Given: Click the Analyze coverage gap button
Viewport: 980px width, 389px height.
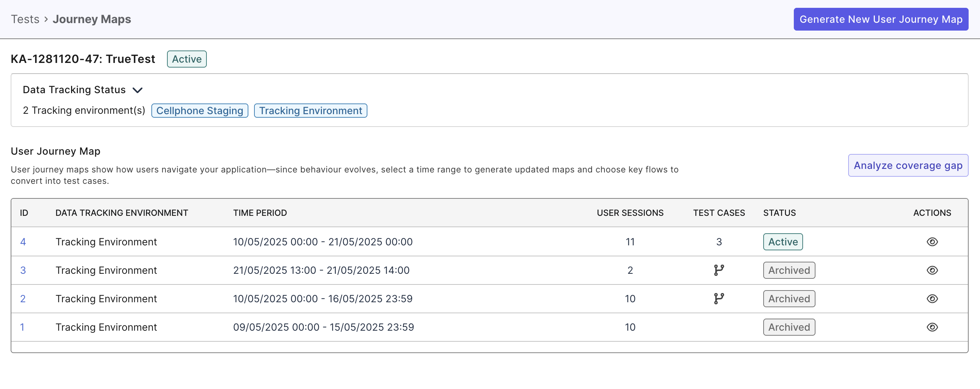Looking at the screenshot, I should point(908,165).
